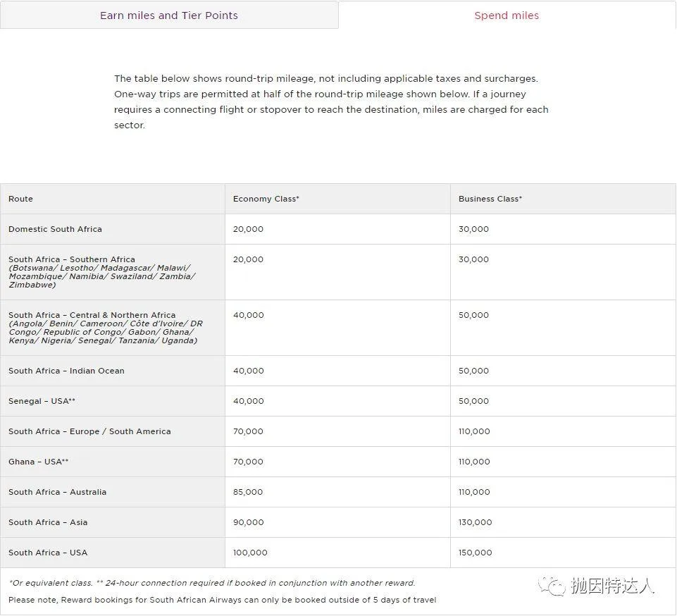This screenshot has height=616, width=677.
Task: Click the Economy Class column header
Action: pyautogui.click(x=266, y=199)
